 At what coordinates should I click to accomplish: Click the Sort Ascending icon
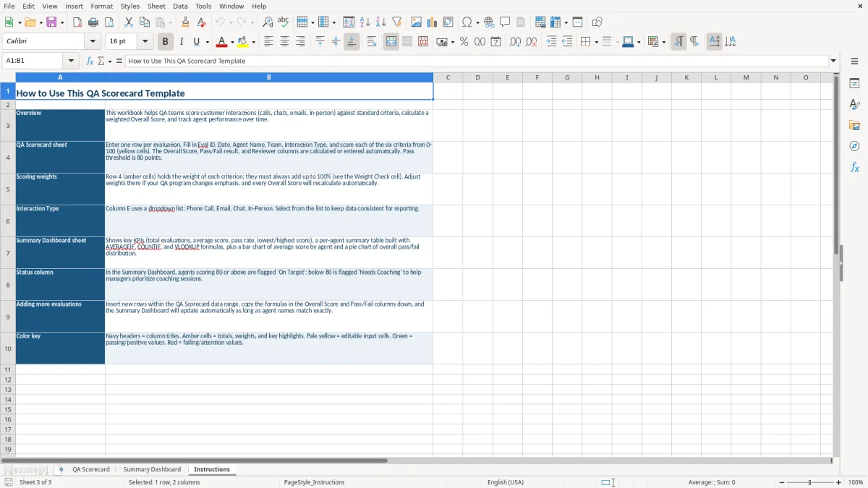(365, 22)
